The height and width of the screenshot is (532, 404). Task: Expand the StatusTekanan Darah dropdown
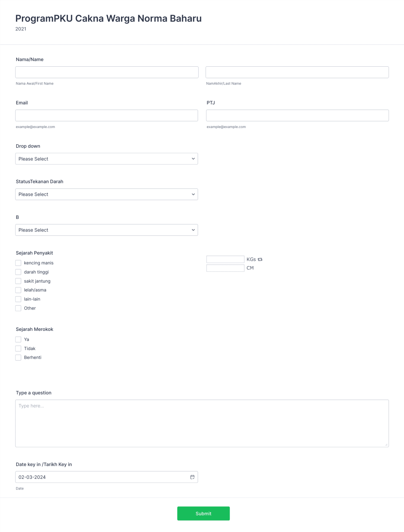tap(106, 194)
